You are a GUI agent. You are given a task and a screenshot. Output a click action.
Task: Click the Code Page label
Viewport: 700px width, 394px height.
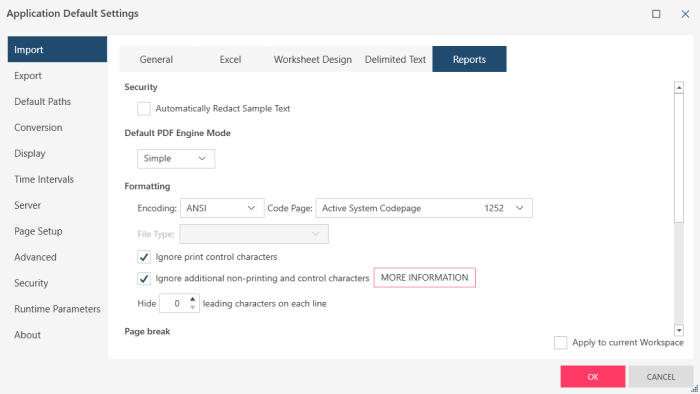tap(290, 208)
